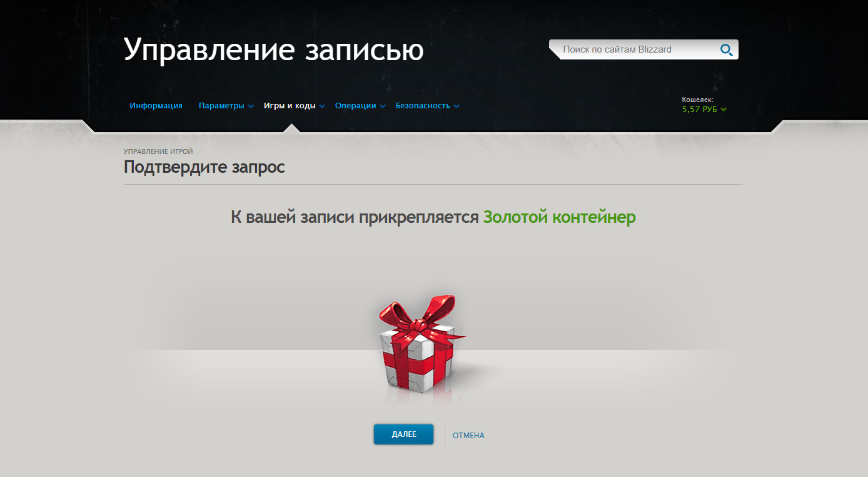
Task: Cancel the request via Отмена link
Action: pyautogui.click(x=468, y=435)
